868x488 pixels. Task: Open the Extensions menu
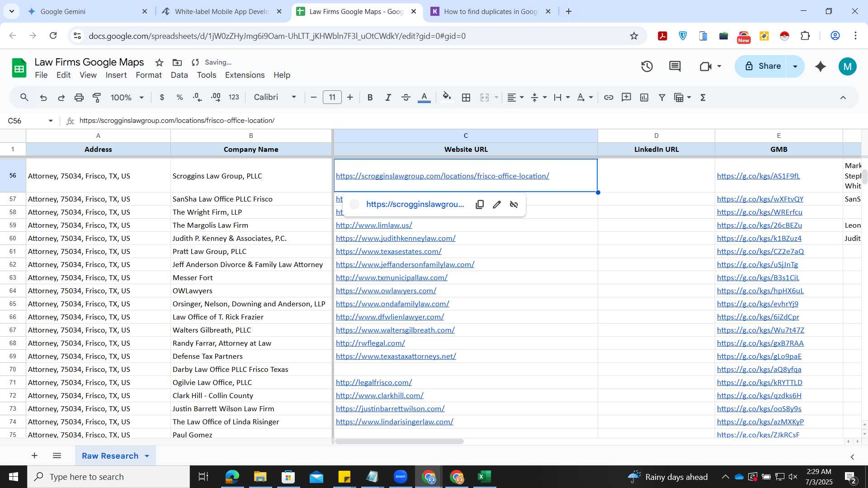click(245, 75)
